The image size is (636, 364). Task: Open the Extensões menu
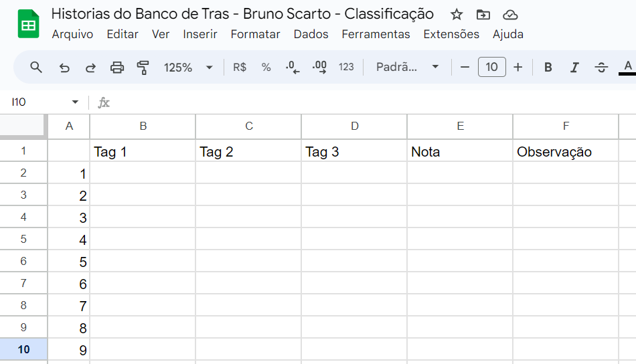(x=451, y=34)
